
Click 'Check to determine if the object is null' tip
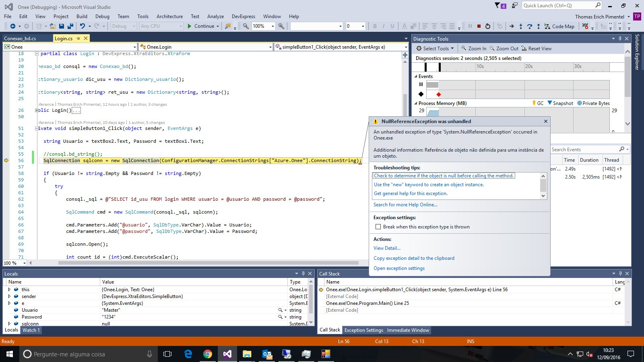click(x=444, y=176)
